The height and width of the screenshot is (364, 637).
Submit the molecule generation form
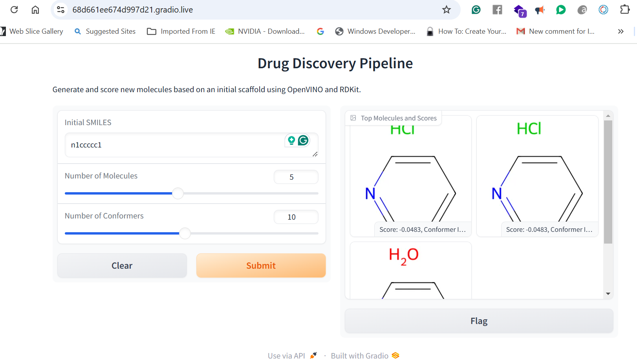tap(261, 266)
